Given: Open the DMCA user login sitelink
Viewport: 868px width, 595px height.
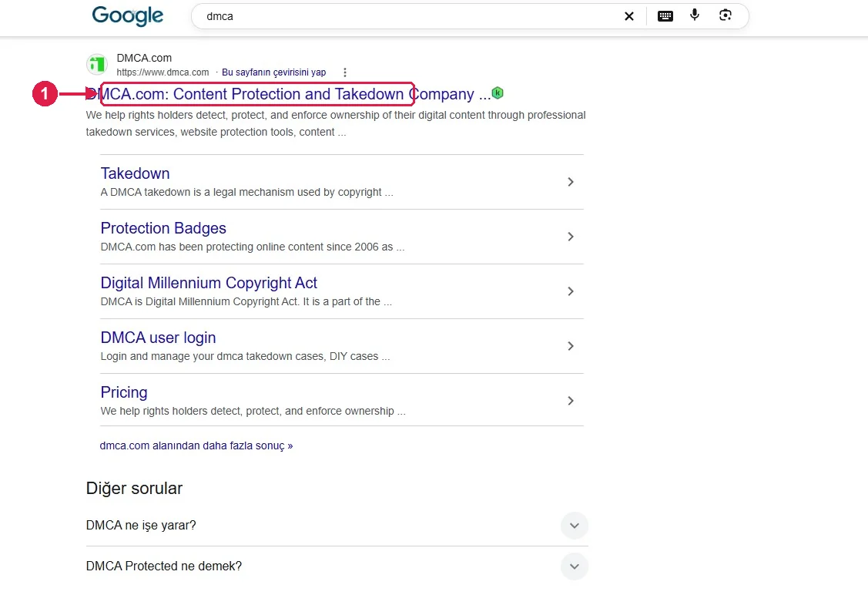Looking at the screenshot, I should click(159, 338).
